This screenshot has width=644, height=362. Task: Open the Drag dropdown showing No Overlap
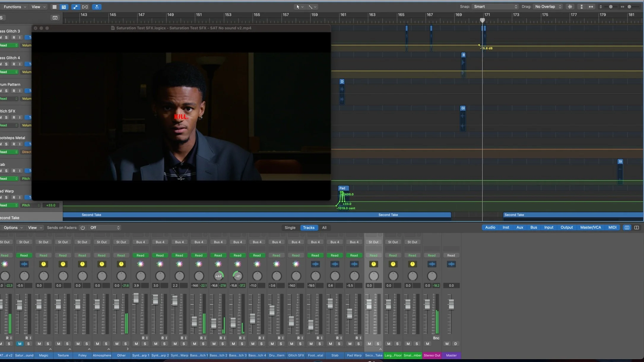547,6
